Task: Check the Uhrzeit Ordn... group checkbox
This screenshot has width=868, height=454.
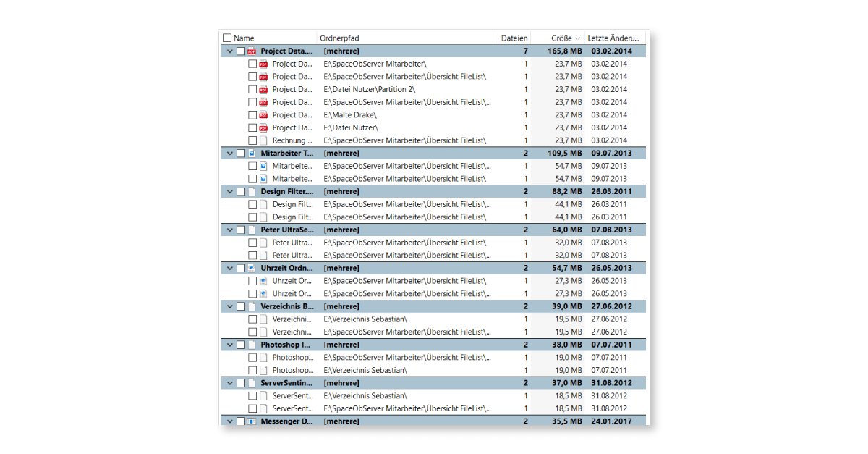Action: tap(241, 269)
